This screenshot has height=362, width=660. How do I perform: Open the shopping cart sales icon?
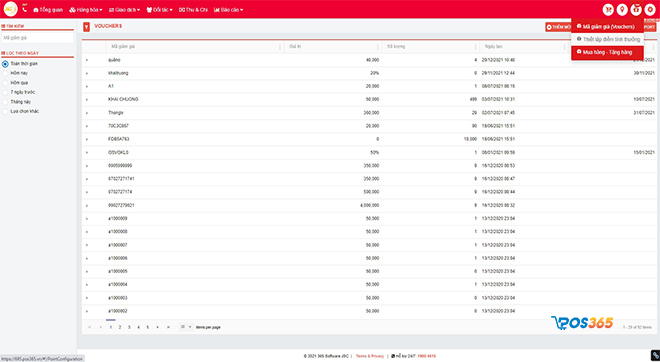point(608,10)
